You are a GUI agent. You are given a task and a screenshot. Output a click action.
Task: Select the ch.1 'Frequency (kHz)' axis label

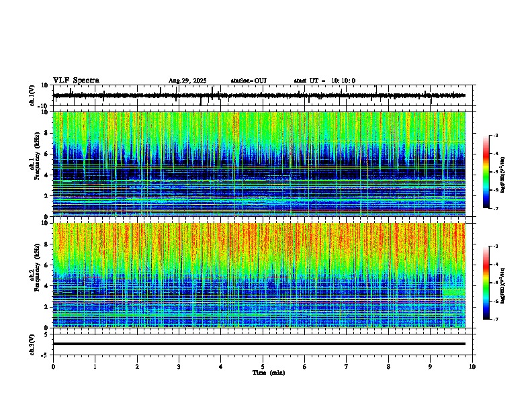38,156
